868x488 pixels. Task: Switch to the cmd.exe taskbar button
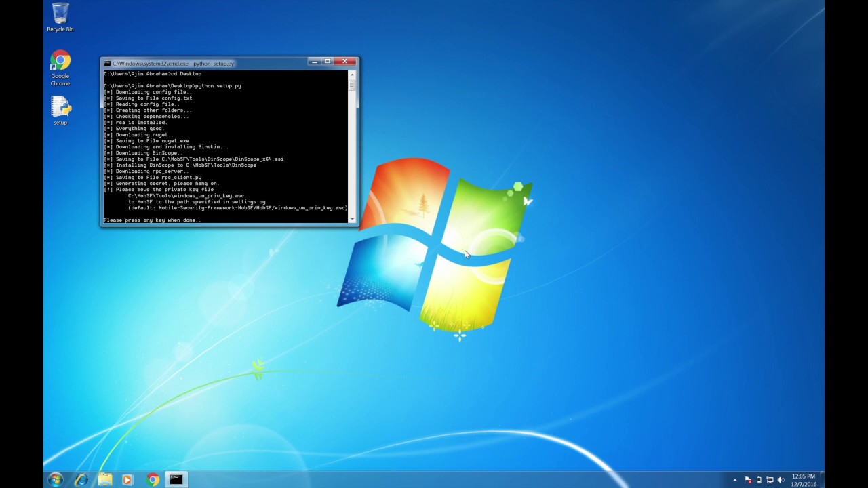pos(176,479)
